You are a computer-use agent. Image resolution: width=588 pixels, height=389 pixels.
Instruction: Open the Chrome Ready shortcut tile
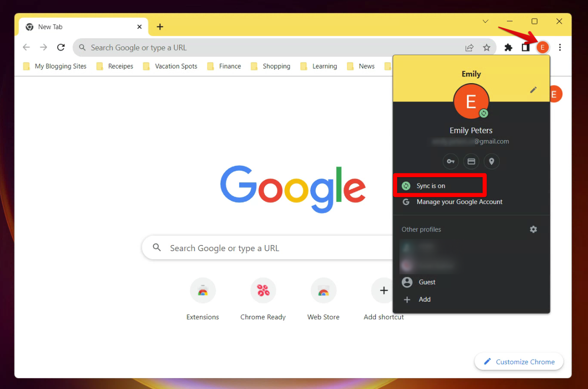(x=263, y=299)
